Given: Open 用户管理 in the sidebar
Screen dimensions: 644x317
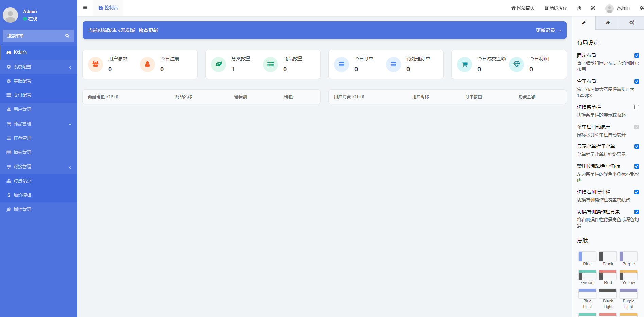Looking at the screenshot, I should coord(39,109).
